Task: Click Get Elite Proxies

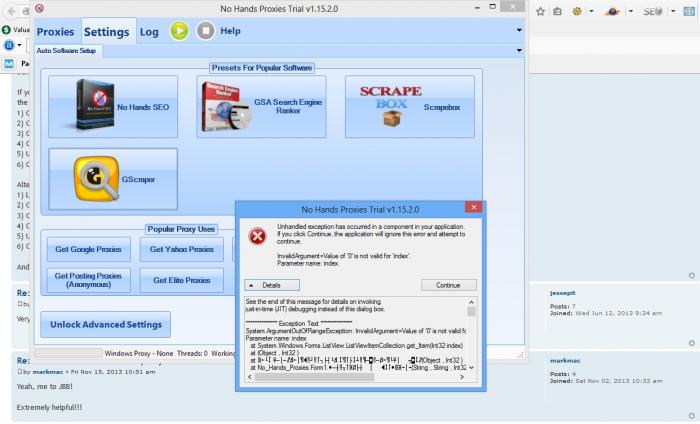Action: pyautogui.click(x=182, y=280)
